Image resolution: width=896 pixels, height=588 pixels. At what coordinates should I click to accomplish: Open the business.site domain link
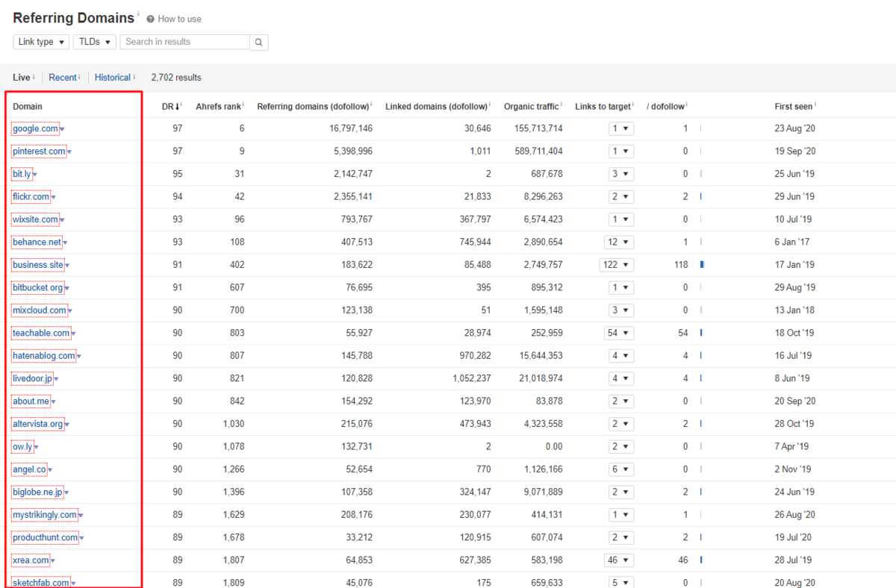click(x=38, y=265)
